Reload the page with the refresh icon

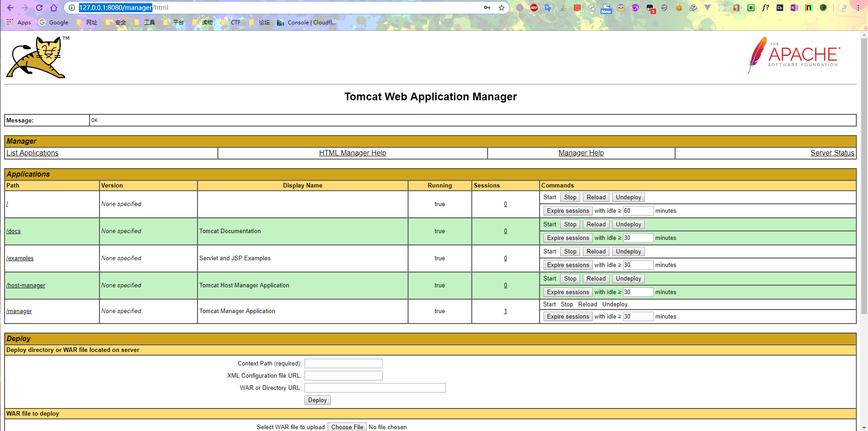[39, 8]
